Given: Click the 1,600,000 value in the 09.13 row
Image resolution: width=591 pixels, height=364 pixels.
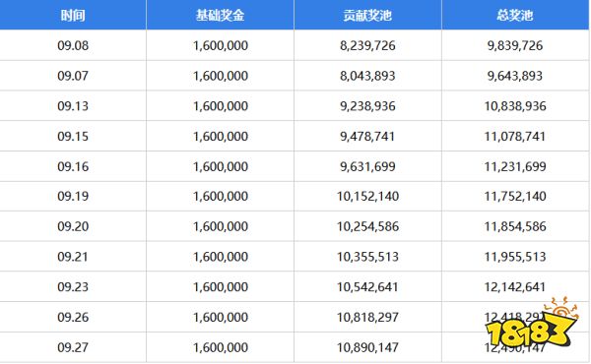Looking at the screenshot, I should (x=221, y=106).
